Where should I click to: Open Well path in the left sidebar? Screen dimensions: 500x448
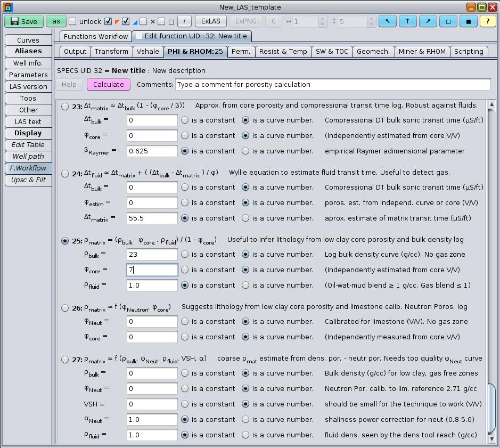(28, 157)
